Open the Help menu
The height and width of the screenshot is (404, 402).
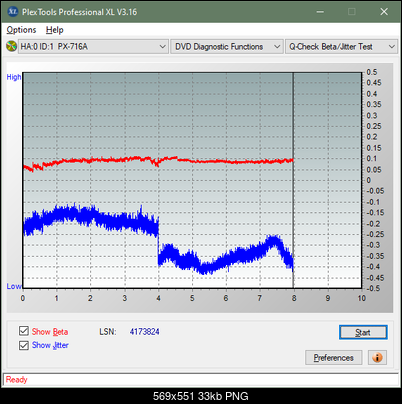54,30
